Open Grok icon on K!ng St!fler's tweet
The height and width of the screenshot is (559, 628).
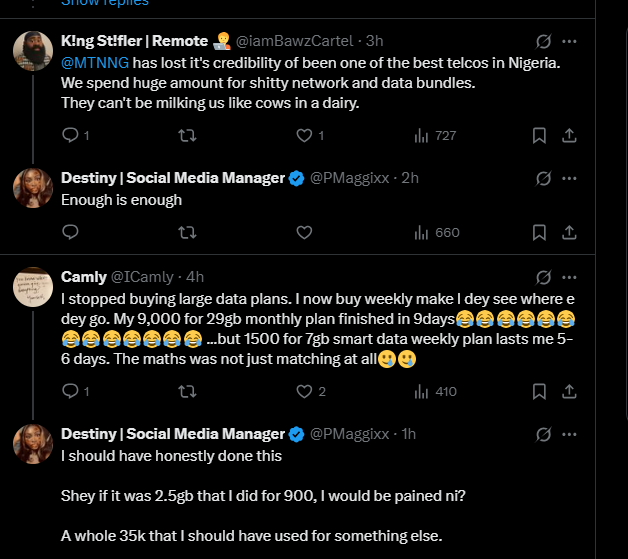[544, 41]
